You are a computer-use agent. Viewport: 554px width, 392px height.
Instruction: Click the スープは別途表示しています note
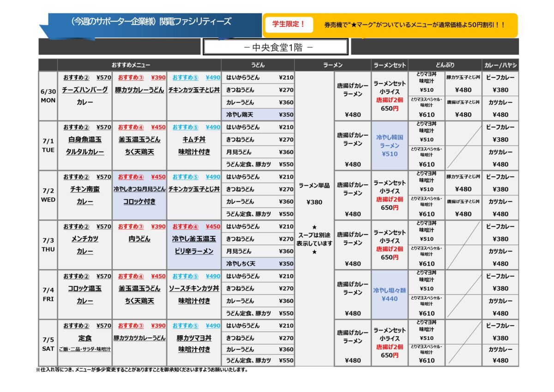coord(314,239)
